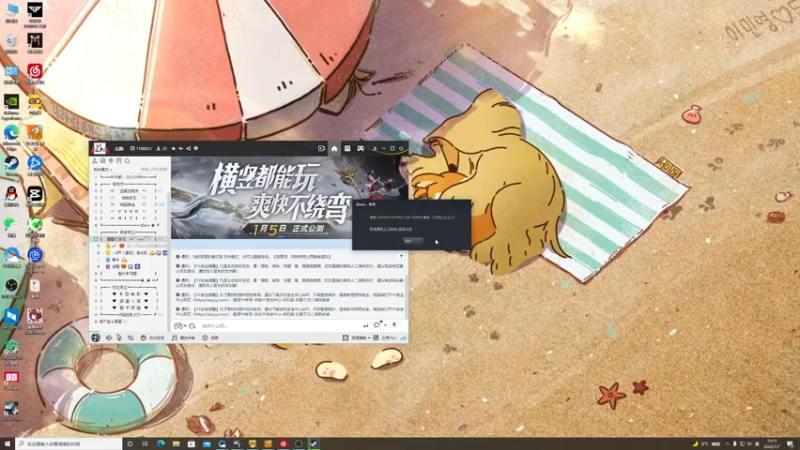Click the round avatar in YY bottom-left

click(x=95, y=338)
